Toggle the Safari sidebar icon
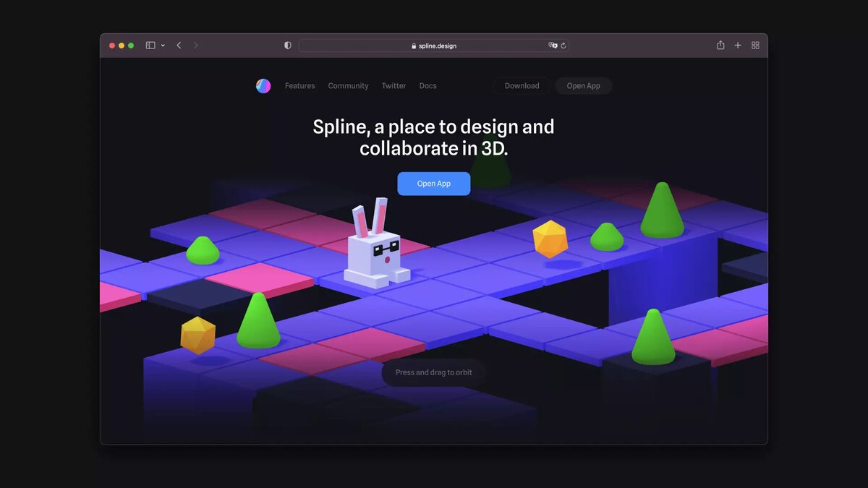Screen dimensions: 868x488 point(150,46)
